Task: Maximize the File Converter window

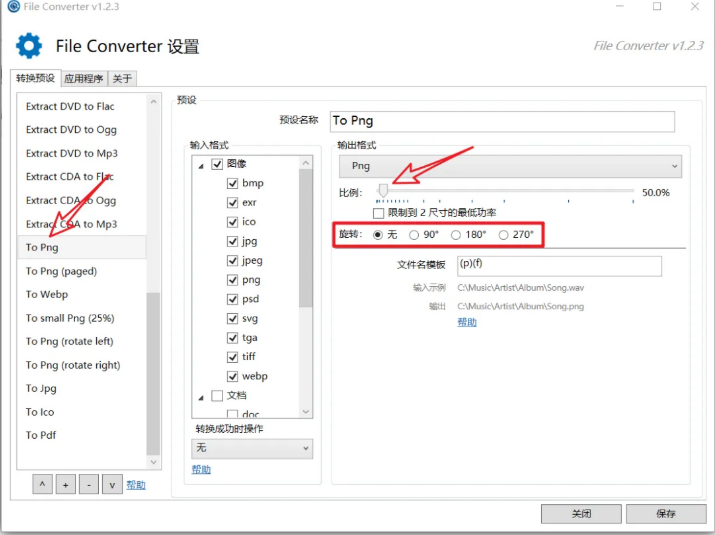Action: pyautogui.click(x=657, y=6)
